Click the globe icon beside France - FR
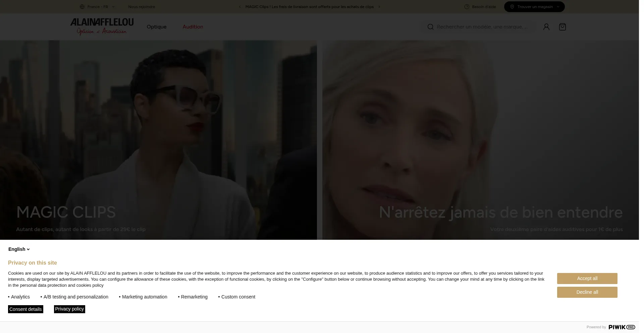Image resolution: width=644 pixels, height=333 pixels. tap(82, 7)
